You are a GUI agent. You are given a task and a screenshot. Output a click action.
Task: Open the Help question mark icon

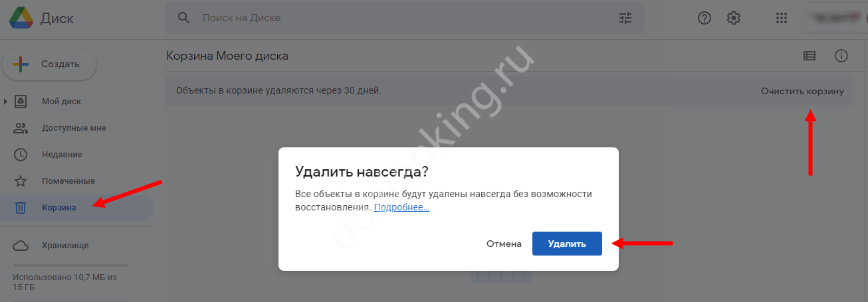[705, 18]
